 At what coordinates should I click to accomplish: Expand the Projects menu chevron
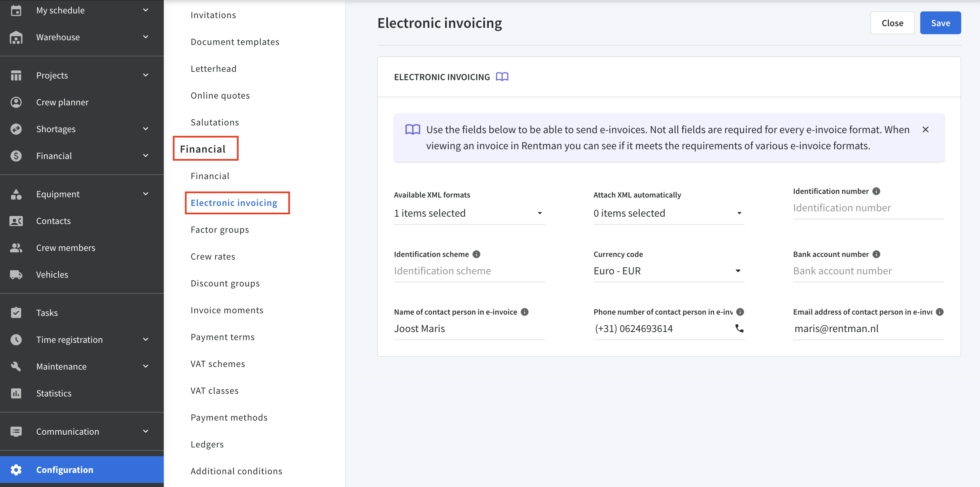[146, 75]
